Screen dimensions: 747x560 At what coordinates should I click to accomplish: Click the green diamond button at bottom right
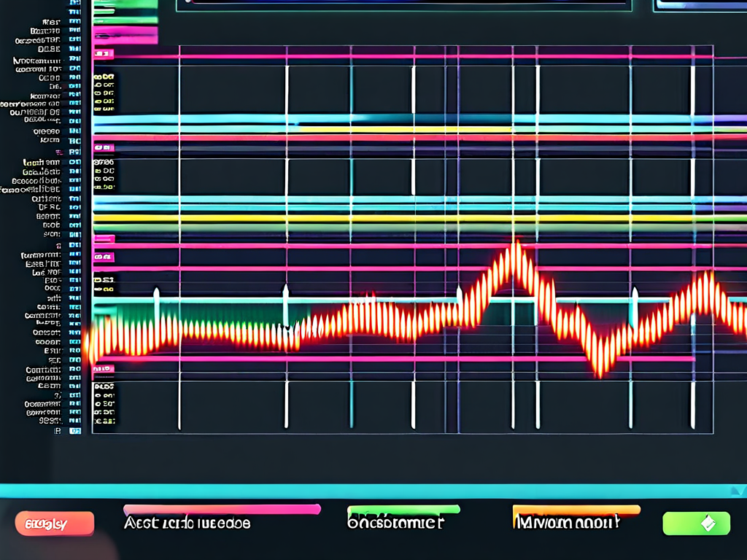696,523
